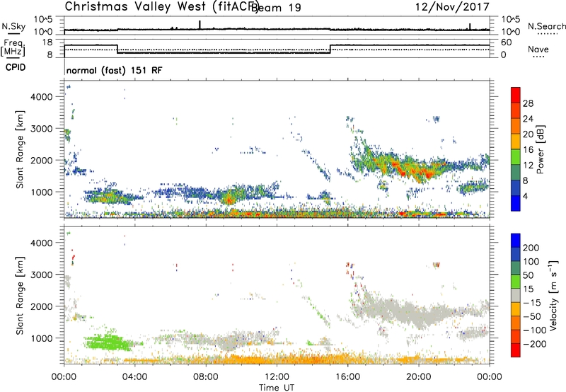Click the 04:00 time tick label

tap(134, 377)
